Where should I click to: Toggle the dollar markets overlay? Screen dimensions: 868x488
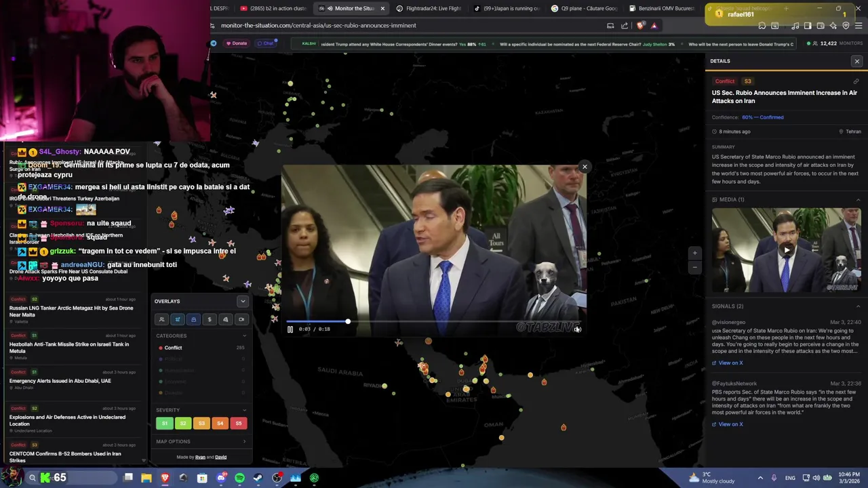(x=210, y=319)
